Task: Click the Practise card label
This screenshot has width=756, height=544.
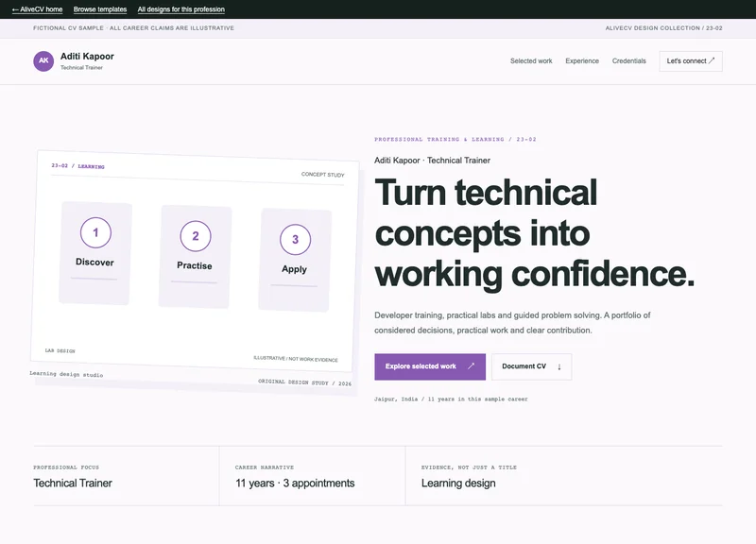Action: [195, 265]
